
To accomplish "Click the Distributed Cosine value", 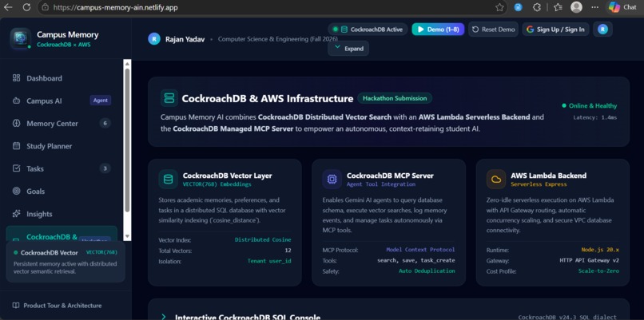I will point(263,239).
